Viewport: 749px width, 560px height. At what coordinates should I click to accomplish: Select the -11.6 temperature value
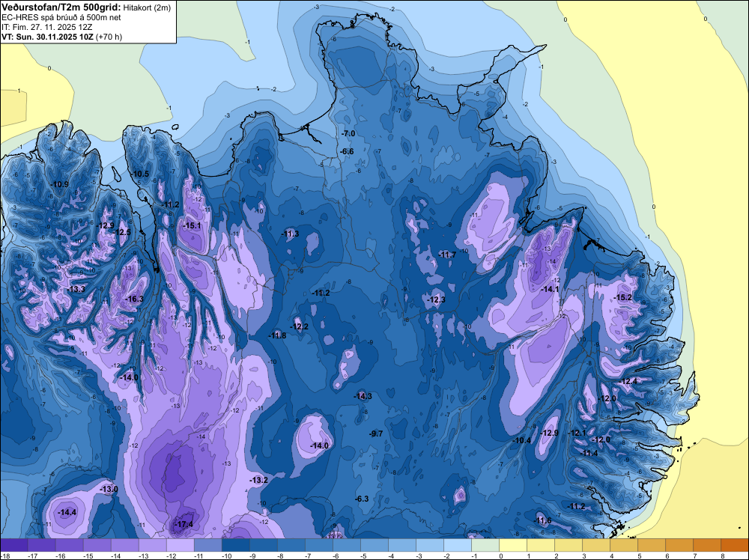(542, 521)
